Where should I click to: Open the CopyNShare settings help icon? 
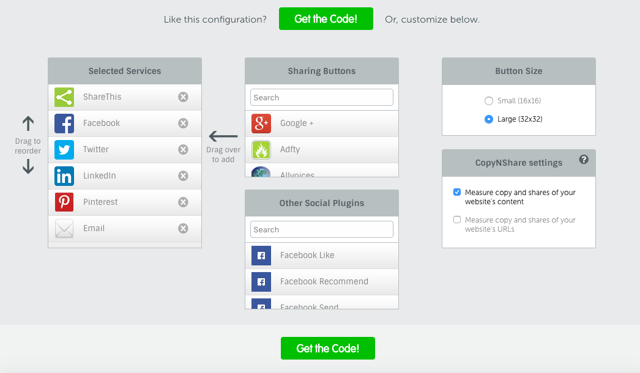point(584,160)
